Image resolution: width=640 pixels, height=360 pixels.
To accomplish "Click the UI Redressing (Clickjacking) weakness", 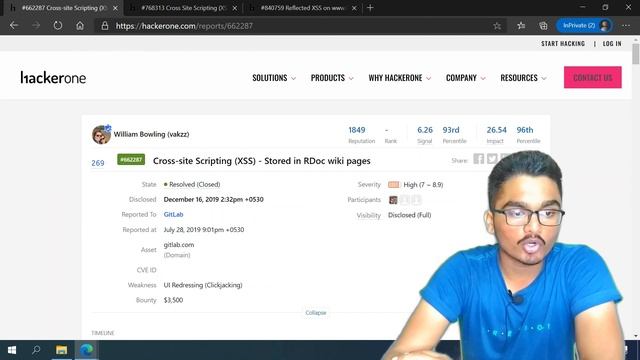I will (203, 285).
